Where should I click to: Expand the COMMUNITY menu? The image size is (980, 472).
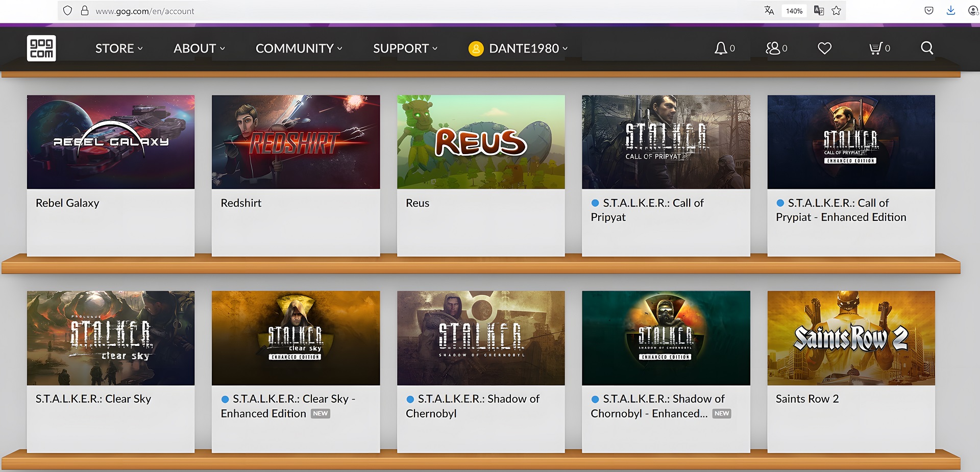299,48
